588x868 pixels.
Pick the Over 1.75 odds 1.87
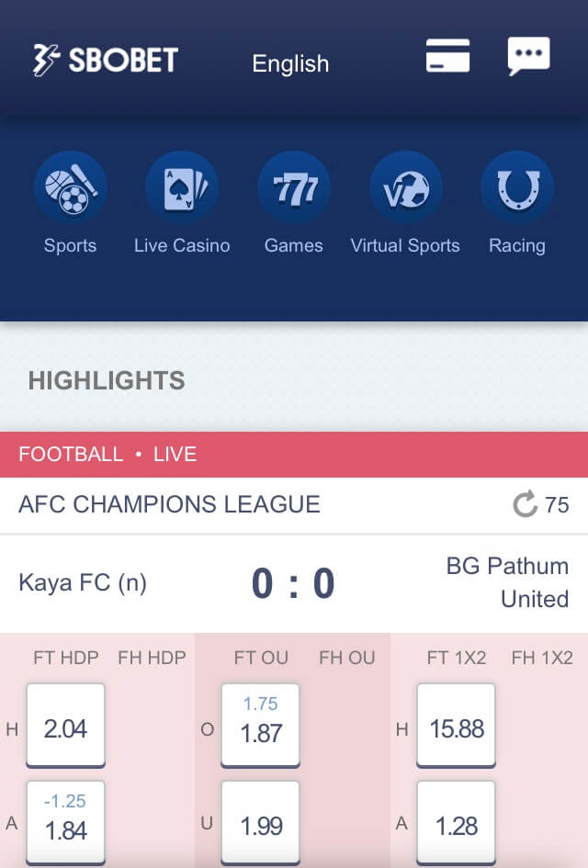click(261, 726)
